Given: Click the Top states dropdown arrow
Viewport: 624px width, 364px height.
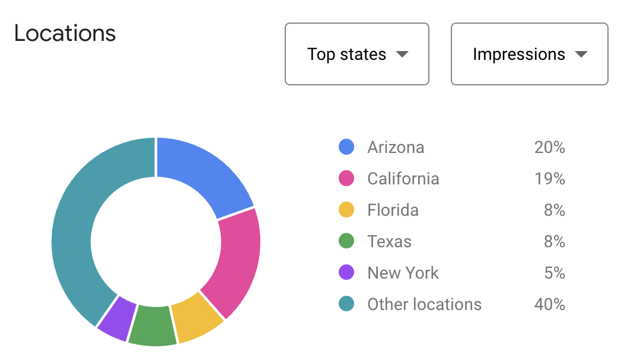Looking at the screenshot, I should 402,54.
